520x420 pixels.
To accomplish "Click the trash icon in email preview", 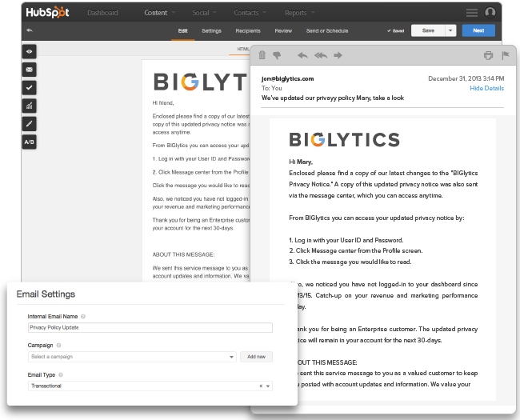I will pos(262,55).
